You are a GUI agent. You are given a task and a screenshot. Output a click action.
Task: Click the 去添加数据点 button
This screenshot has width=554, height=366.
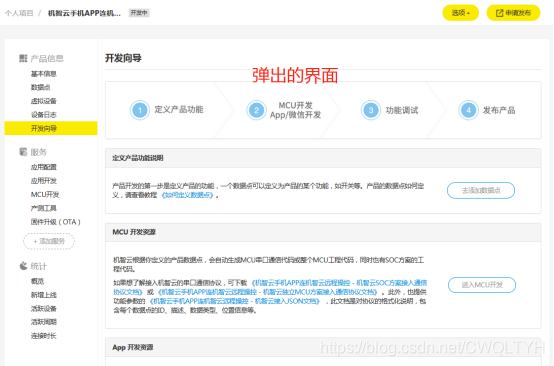[x=481, y=190]
